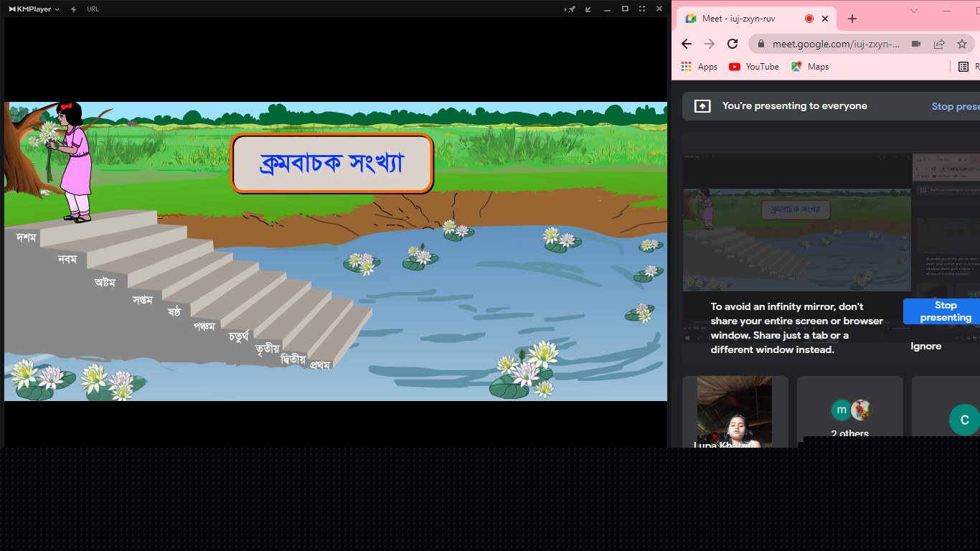Go back in Chrome
The image size is (980, 551).
687,44
